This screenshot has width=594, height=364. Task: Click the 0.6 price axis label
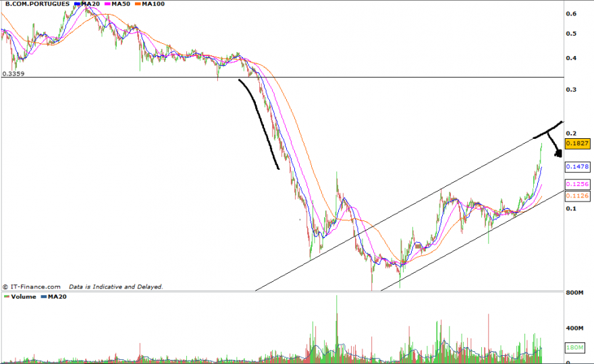coord(571,13)
